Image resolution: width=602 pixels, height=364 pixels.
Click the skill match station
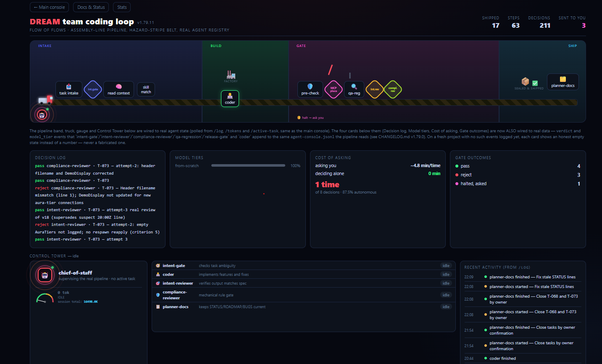tap(146, 89)
